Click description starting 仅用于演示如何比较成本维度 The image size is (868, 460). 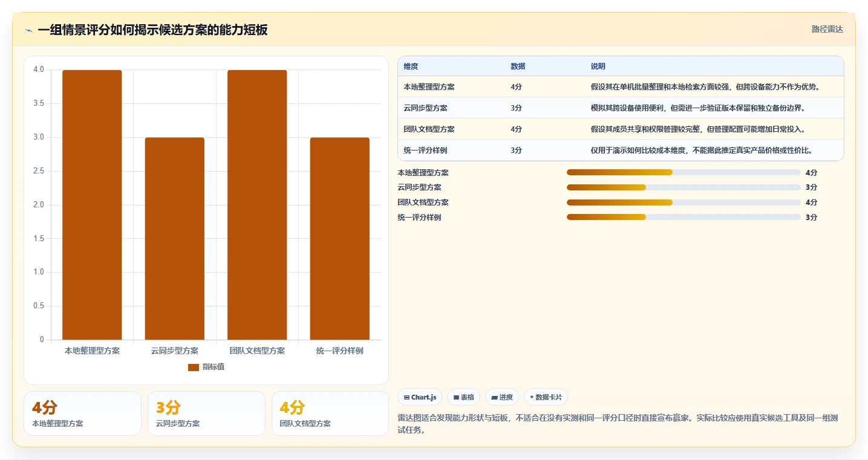pyautogui.click(x=701, y=151)
